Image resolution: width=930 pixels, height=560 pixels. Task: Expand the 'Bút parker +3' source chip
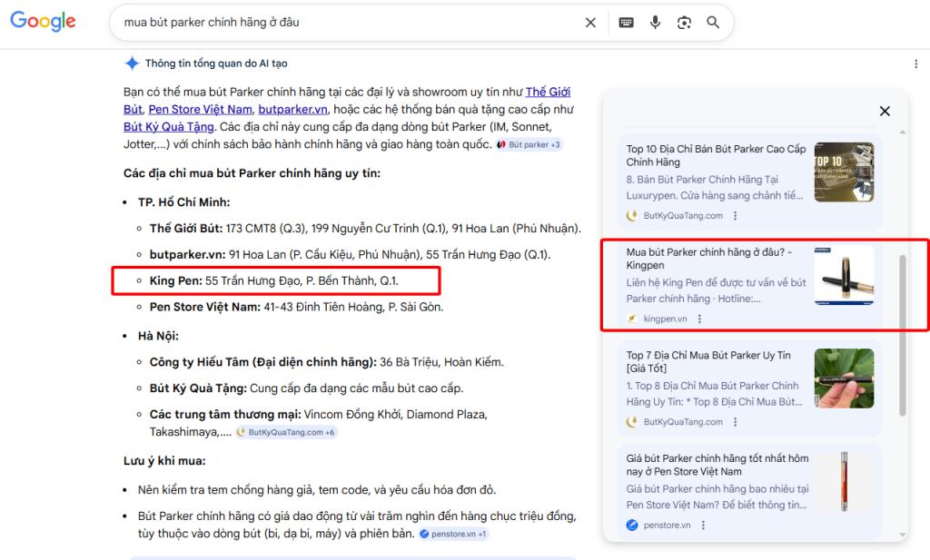coord(529,144)
